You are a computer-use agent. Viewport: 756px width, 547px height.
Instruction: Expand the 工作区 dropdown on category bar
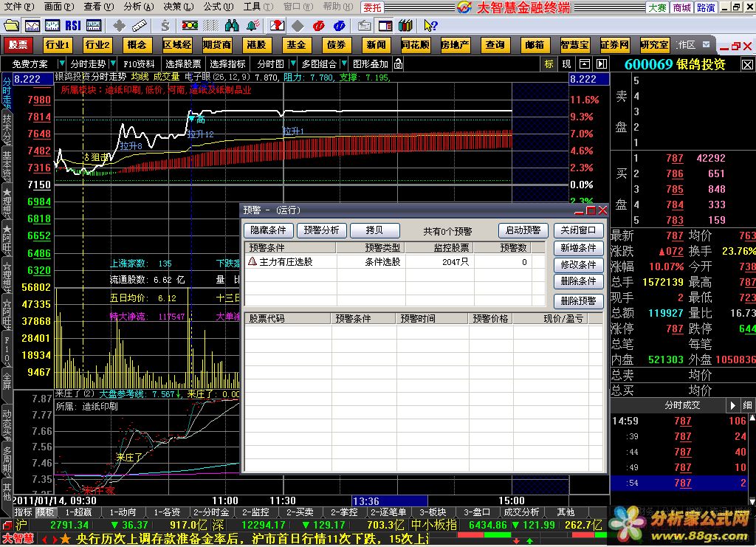[x=707, y=45]
